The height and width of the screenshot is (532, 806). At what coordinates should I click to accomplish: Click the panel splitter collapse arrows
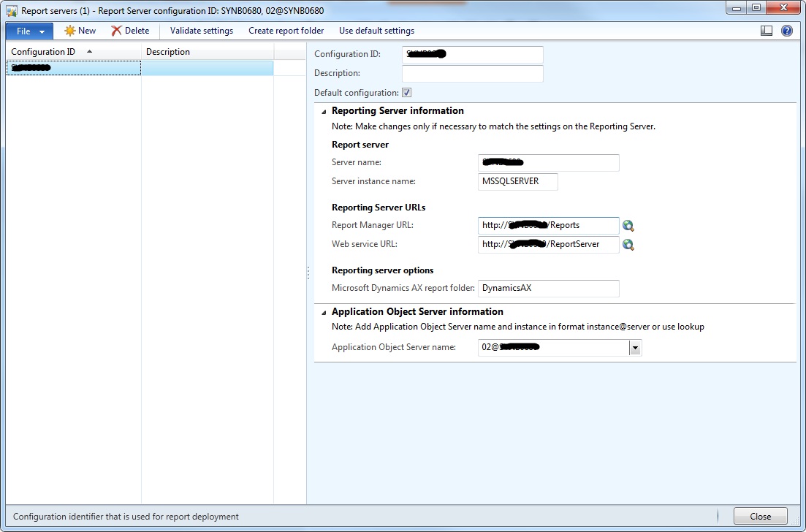coord(308,273)
